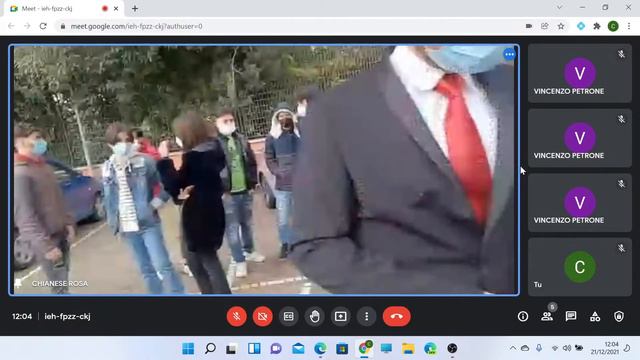
Task: Select the Meet - ieh-fpzz-ckj tab
Action: (64, 9)
